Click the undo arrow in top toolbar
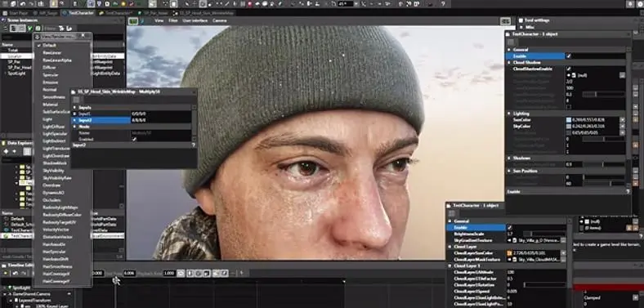644x308 pixels. click(24, 4)
